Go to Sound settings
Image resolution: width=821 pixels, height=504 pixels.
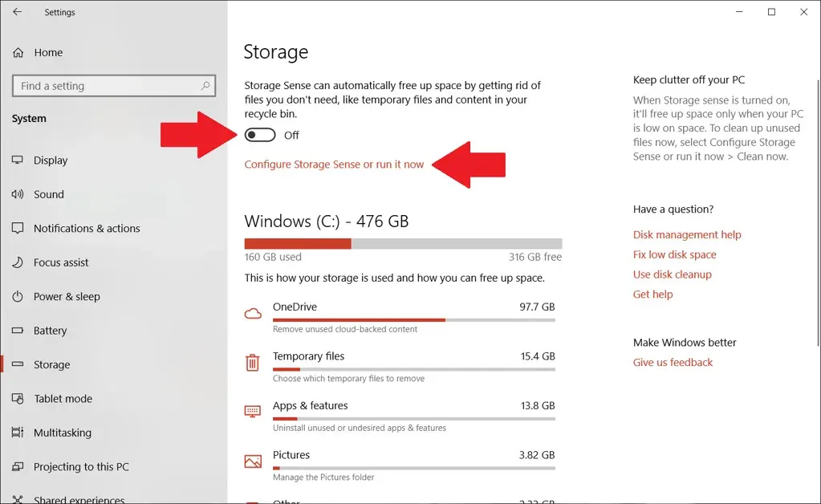[48, 194]
